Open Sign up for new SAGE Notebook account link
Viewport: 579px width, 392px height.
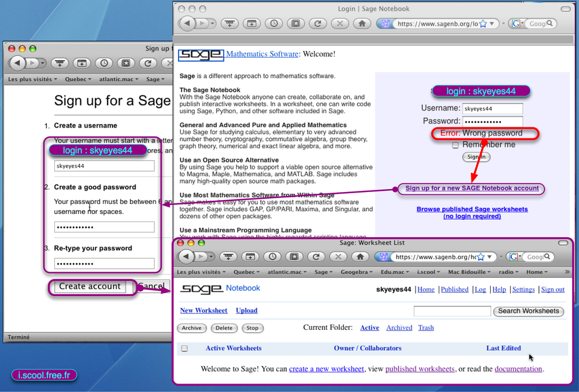(472, 188)
